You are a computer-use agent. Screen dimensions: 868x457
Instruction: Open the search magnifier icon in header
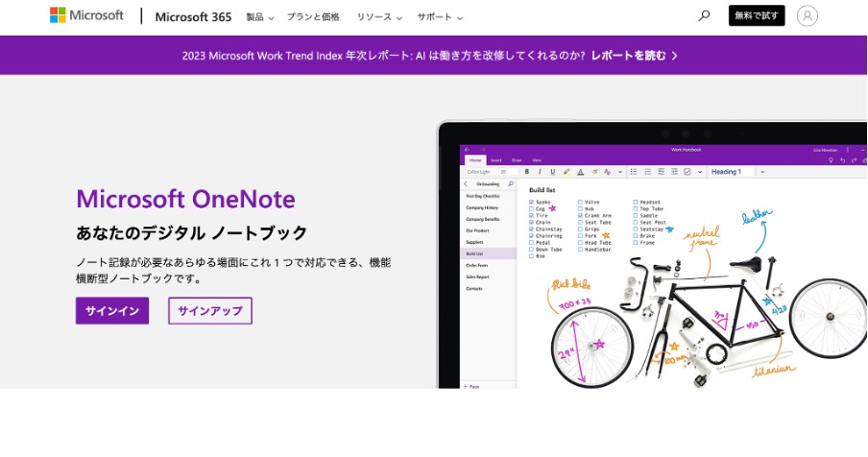click(704, 15)
